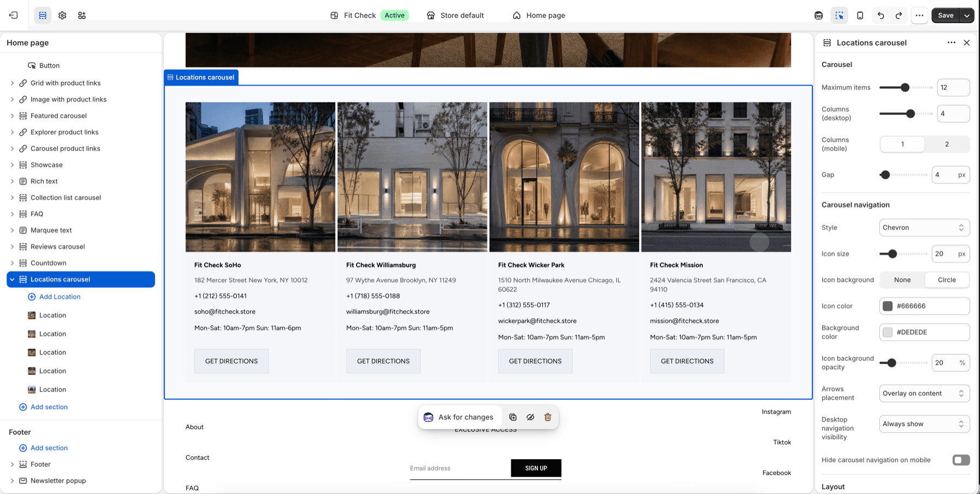This screenshot has height=494, width=980.
Task: Expand the Newsletter popup section
Action: (x=12, y=480)
